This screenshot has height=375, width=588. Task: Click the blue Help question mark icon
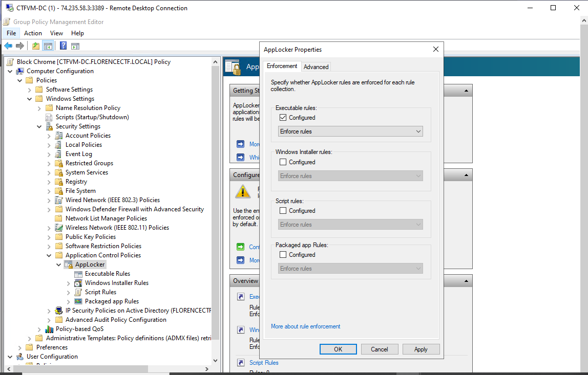pos(64,46)
